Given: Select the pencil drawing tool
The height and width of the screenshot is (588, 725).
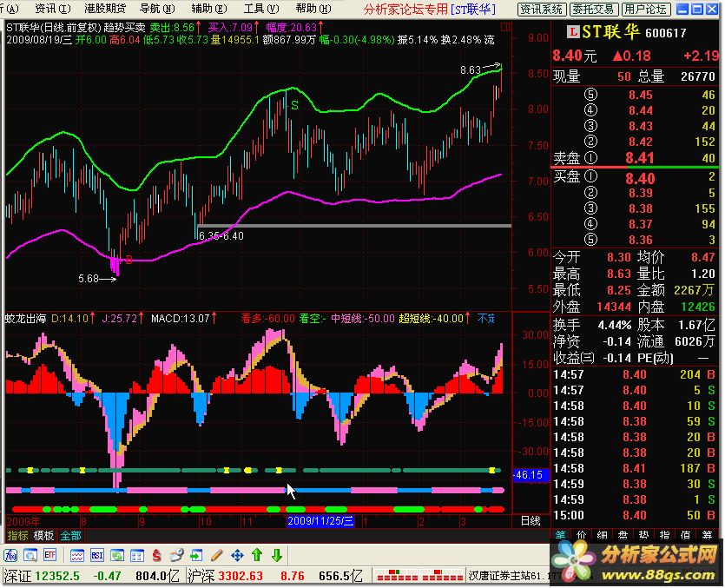Looking at the screenshot, I should pyautogui.click(x=216, y=555).
